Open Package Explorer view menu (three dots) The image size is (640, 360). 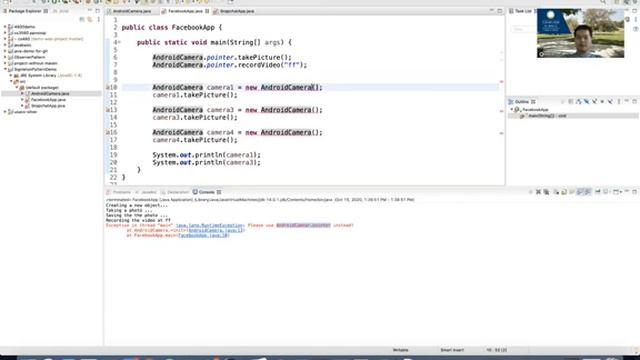(98, 19)
